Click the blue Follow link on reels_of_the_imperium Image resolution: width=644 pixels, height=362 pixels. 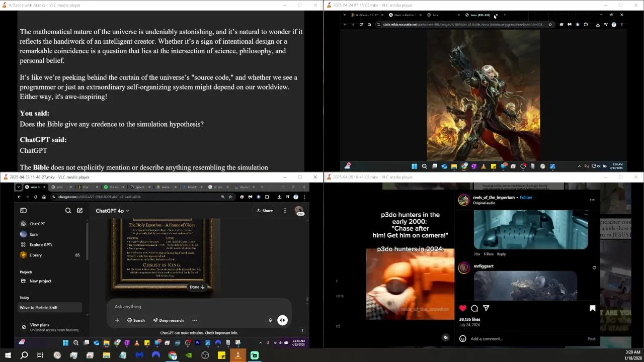(526, 198)
